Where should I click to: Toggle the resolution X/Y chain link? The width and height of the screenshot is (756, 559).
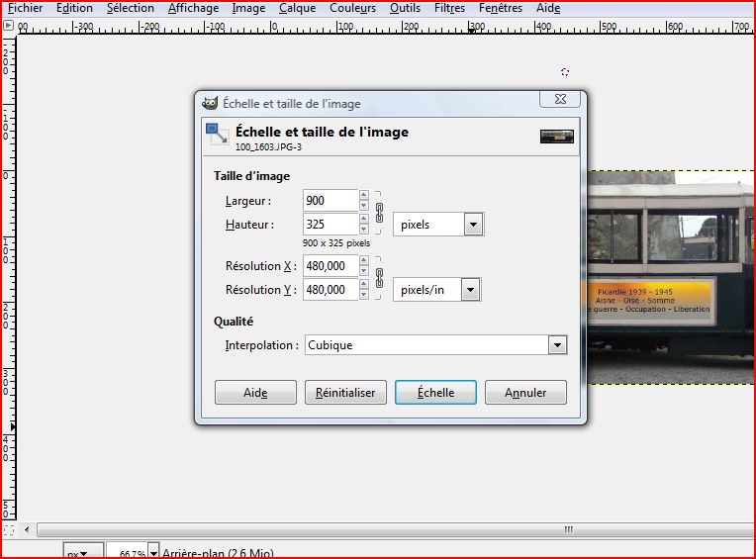(379, 278)
